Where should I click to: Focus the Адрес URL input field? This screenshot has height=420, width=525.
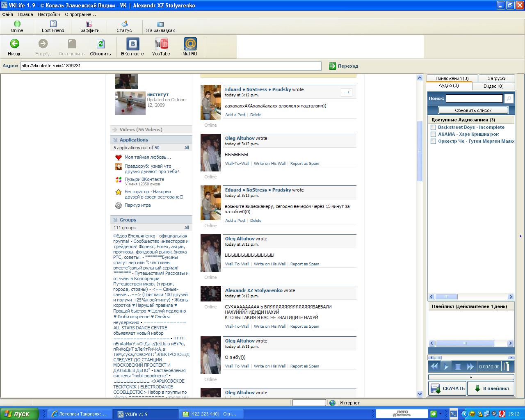click(171, 66)
